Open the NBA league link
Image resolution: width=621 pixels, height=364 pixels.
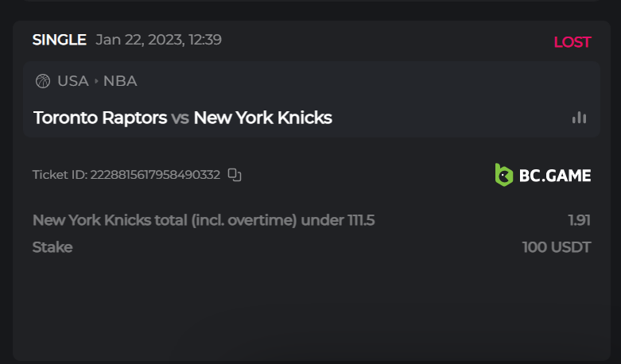coord(120,81)
